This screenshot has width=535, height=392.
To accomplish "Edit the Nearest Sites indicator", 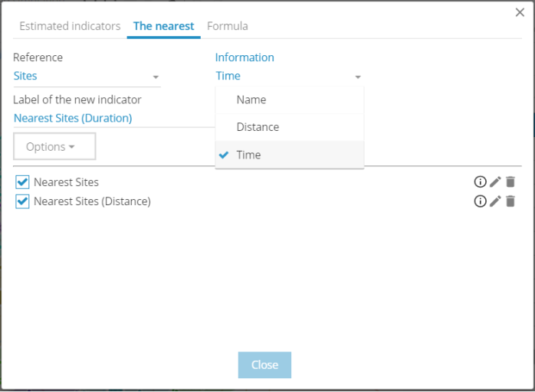I will (495, 181).
